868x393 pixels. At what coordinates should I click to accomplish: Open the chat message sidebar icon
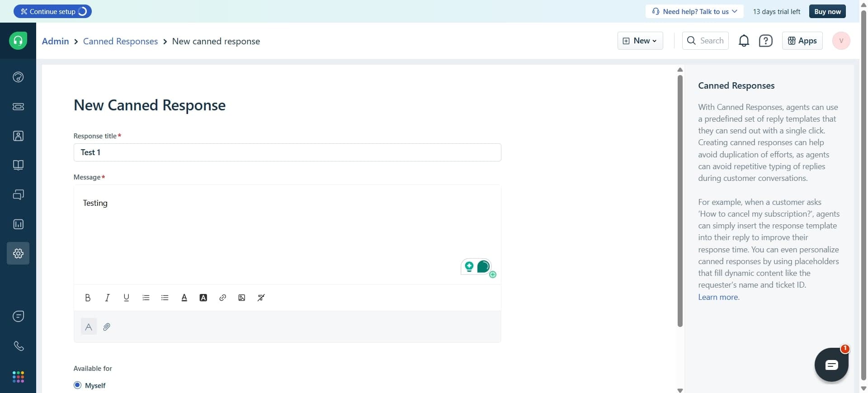pyautogui.click(x=18, y=316)
